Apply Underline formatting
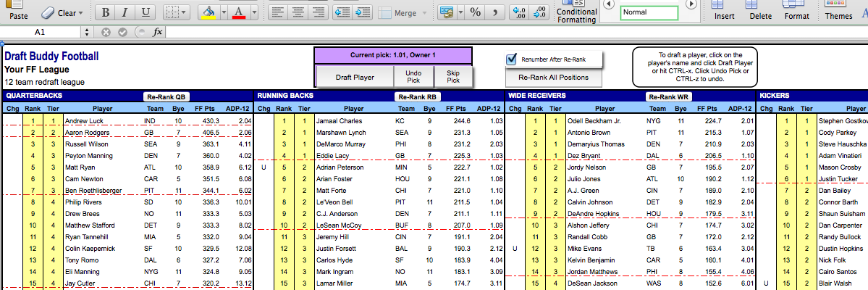Image resolution: width=868 pixels, height=290 pixels. pyautogui.click(x=146, y=13)
